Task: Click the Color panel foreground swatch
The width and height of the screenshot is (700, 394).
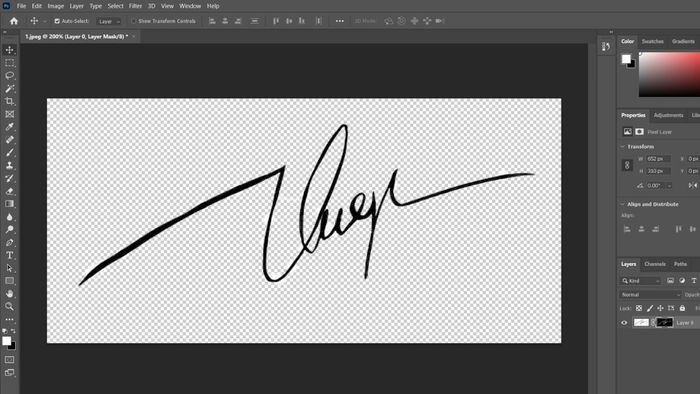Action: click(x=626, y=58)
